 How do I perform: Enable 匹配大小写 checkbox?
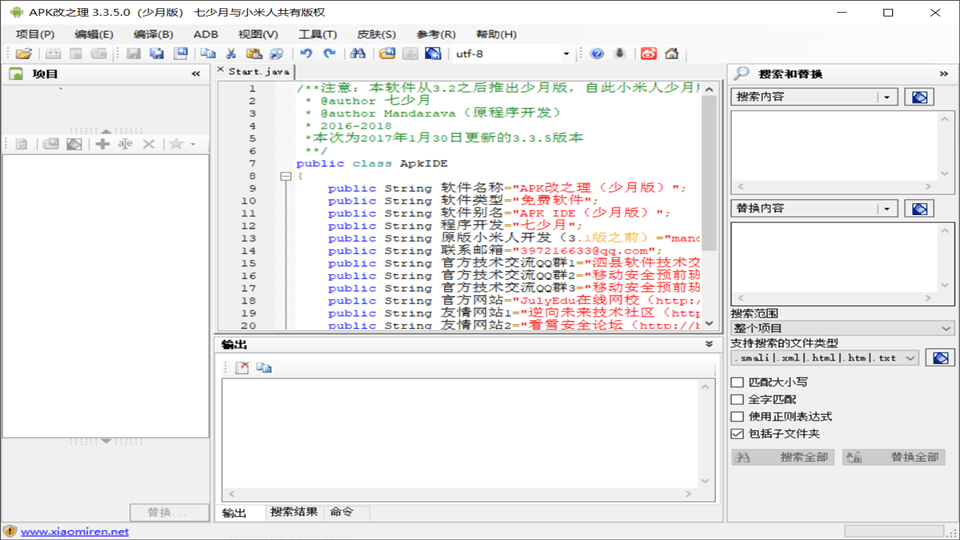tap(738, 382)
